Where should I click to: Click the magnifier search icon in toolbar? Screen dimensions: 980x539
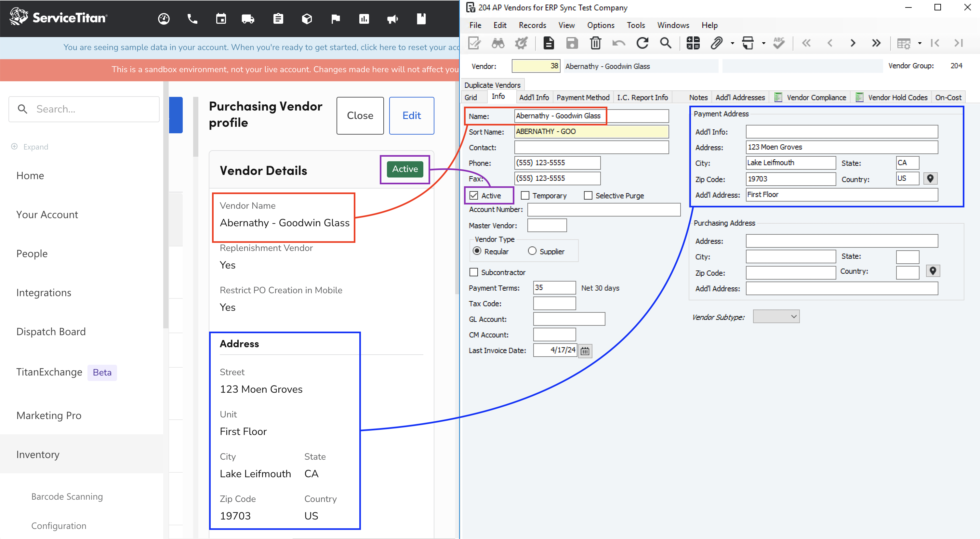point(666,43)
